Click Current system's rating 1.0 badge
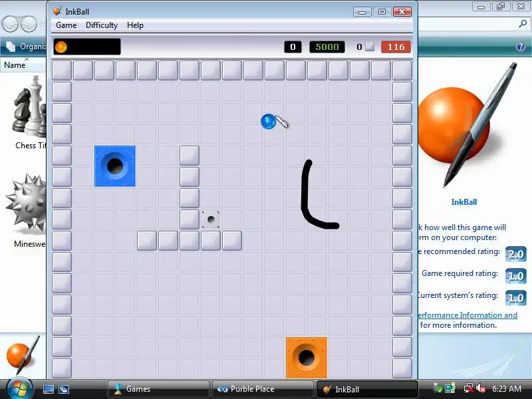 [516, 298]
